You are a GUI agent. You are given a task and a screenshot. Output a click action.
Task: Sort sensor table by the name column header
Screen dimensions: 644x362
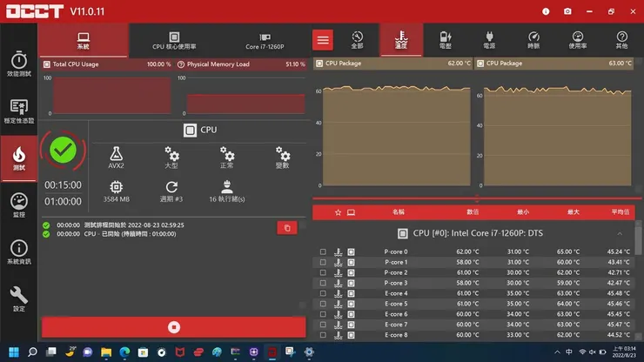pos(399,212)
